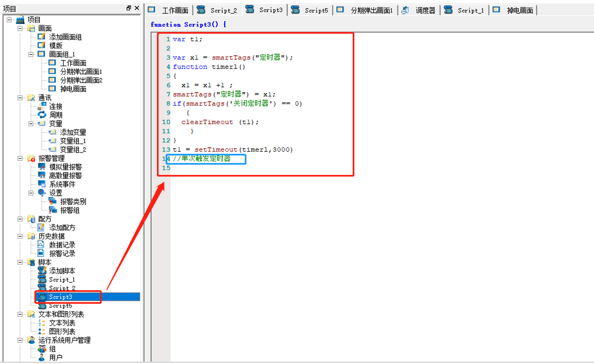Screen dimensions: 594x364
Task: Click code line 'clearTimeout (t1);'
Action: pyautogui.click(x=220, y=122)
